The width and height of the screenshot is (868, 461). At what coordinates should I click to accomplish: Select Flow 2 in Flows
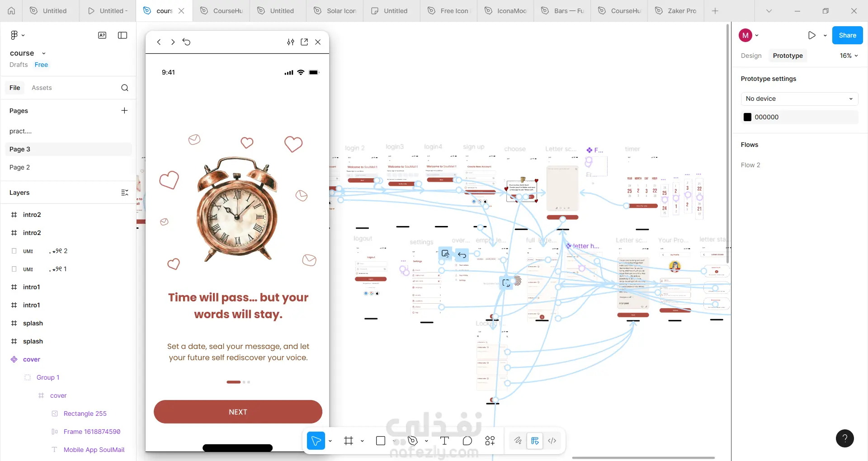point(750,165)
